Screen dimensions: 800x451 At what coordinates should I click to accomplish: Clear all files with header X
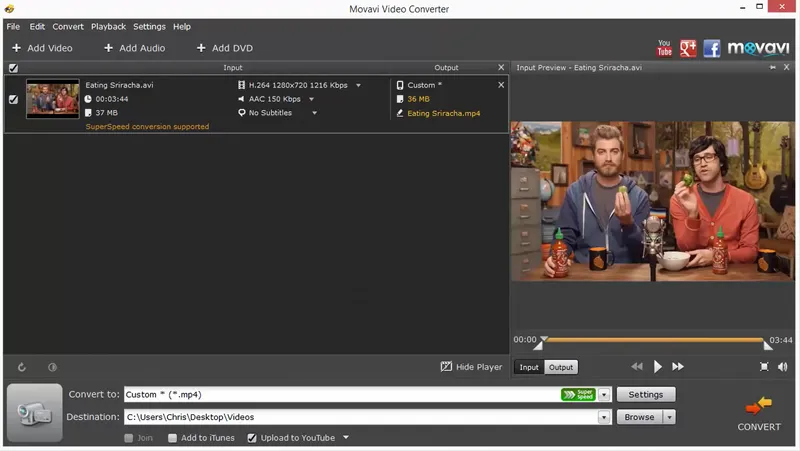click(501, 67)
